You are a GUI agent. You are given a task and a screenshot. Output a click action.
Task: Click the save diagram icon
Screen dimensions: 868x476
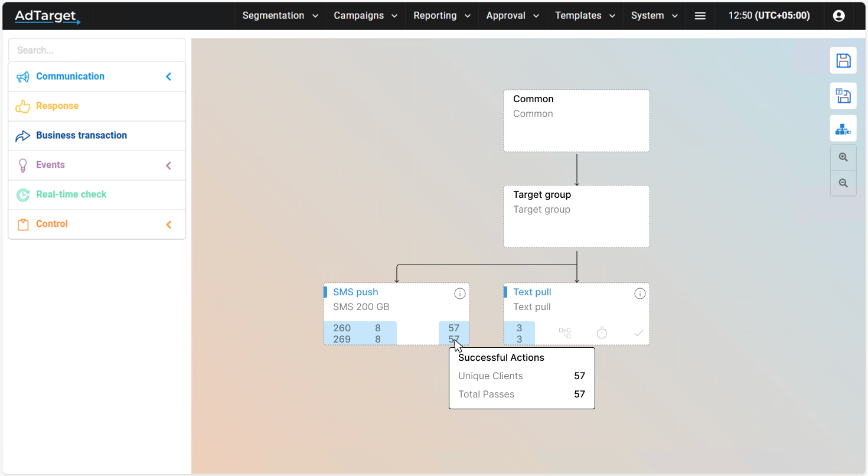843,60
